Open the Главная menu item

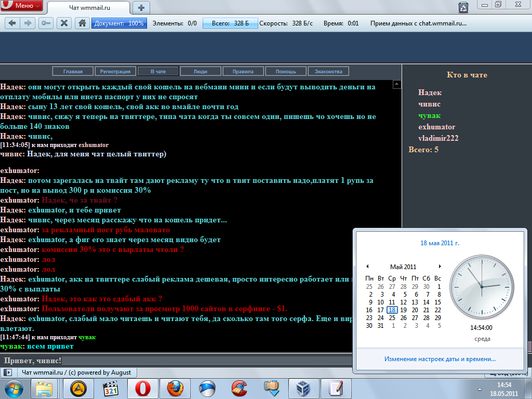click(73, 71)
